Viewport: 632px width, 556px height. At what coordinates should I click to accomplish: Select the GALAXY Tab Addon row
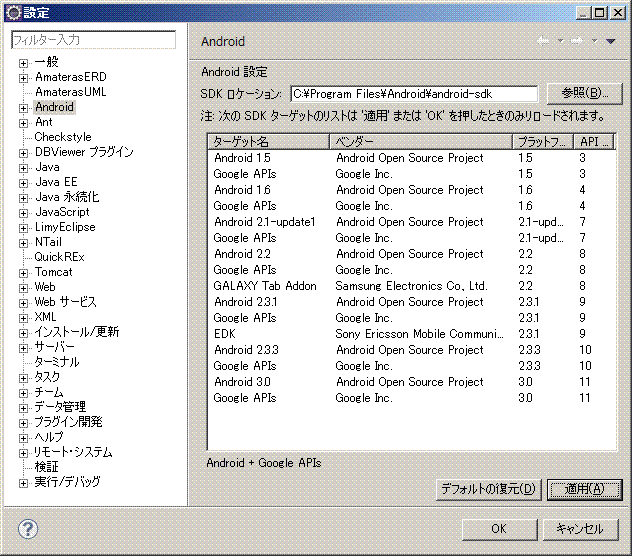[412, 286]
